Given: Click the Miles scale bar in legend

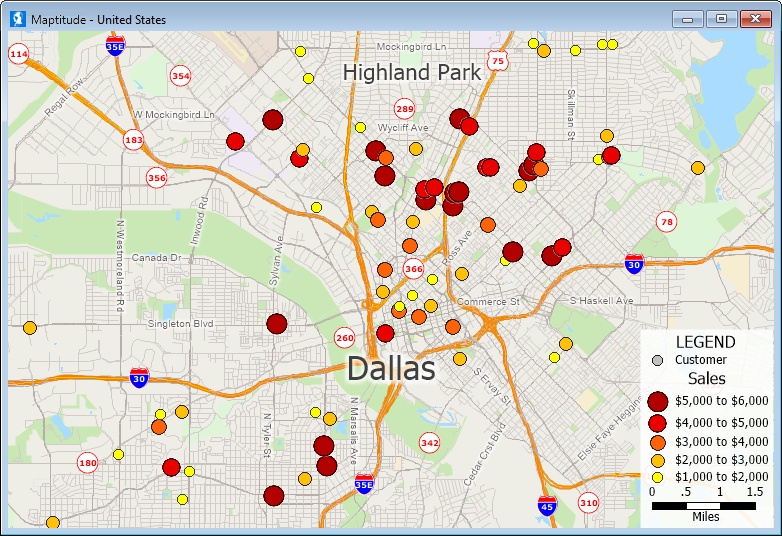Looking at the screenshot, I should (704, 506).
